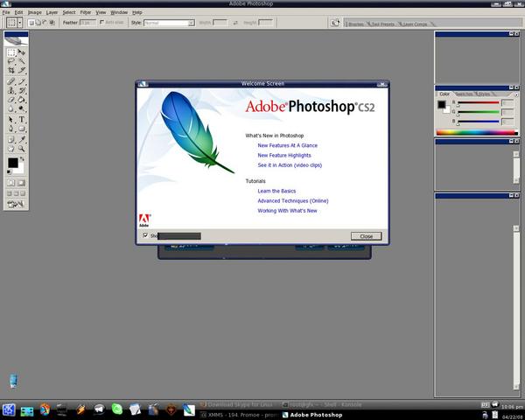Toggle the Anti-alias checkbox
The height and width of the screenshot is (420, 525).
[x=102, y=22]
